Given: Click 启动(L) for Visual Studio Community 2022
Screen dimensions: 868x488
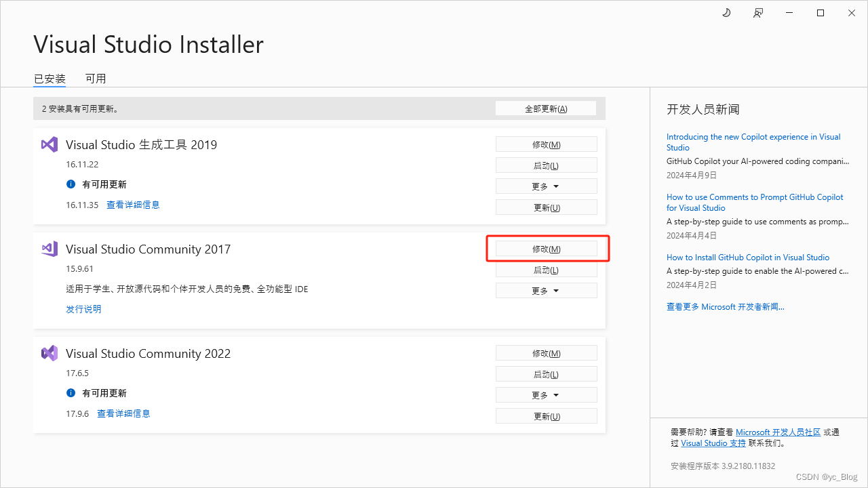Looking at the screenshot, I should click(x=547, y=374).
